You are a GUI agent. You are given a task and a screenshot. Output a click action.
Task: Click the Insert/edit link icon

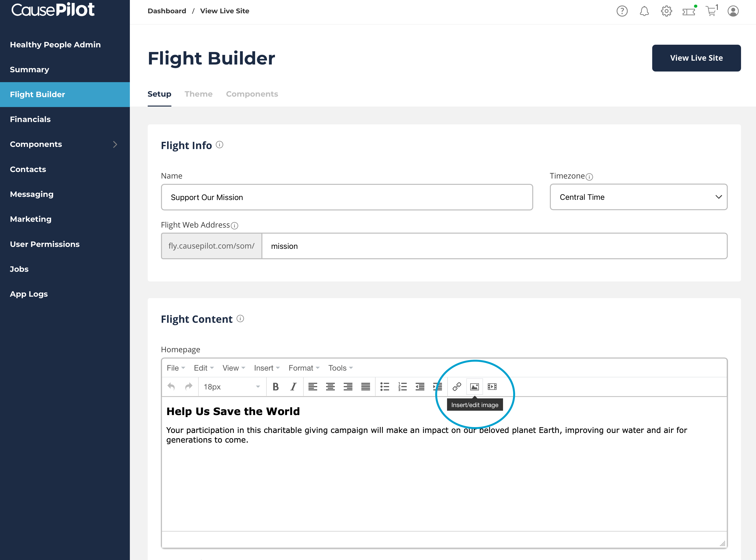tap(457, 387)
